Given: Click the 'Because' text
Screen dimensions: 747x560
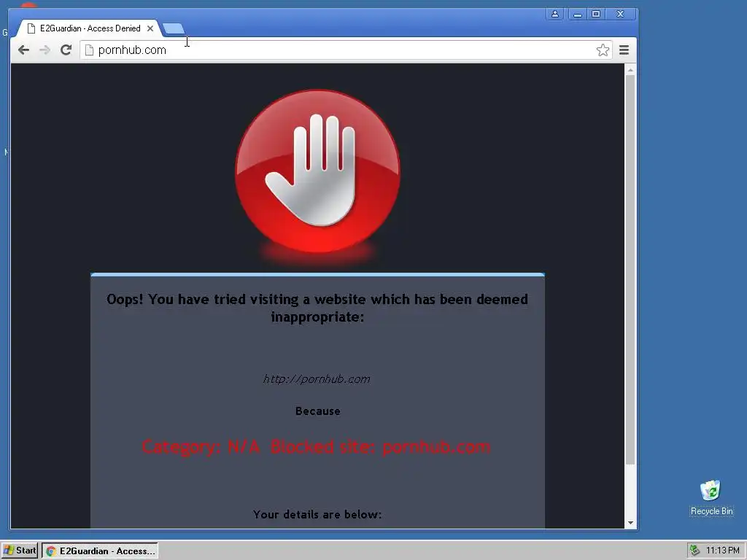Looking at the screenshot, I should [318, 411].
